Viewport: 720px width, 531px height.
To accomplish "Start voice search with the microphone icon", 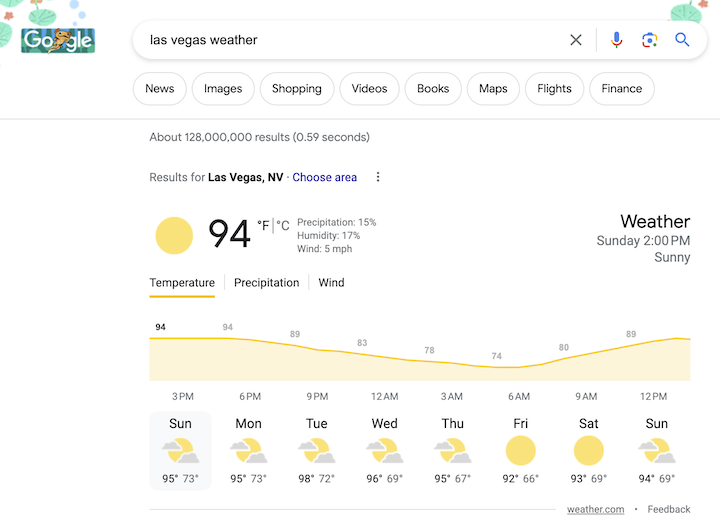I will pyautogui.click(x=616, y=40).
